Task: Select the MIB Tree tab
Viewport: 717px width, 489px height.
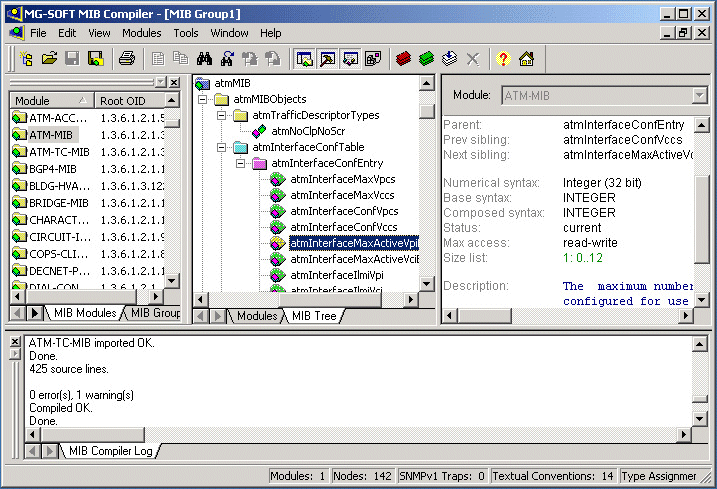Action: 314,316
